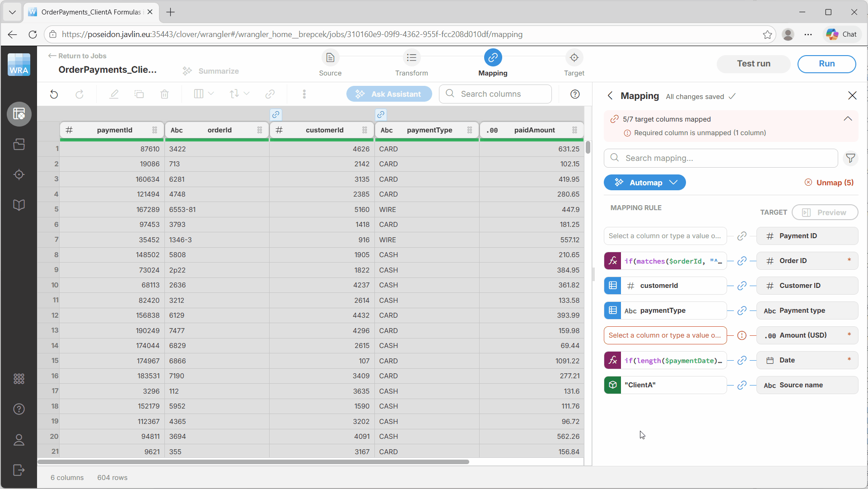Screen dimensions: 868x489
Task: Open the sort order dropdown arrow
Action: click(247, 94)
